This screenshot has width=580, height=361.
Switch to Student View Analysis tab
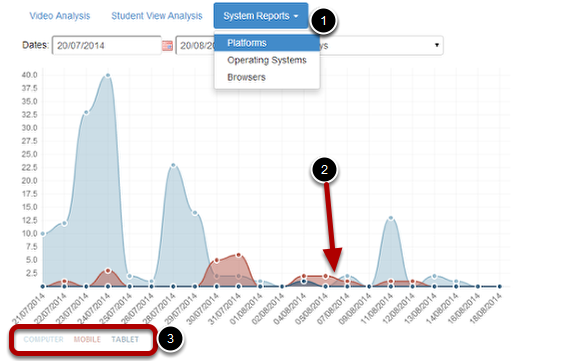tap(157, 16)
